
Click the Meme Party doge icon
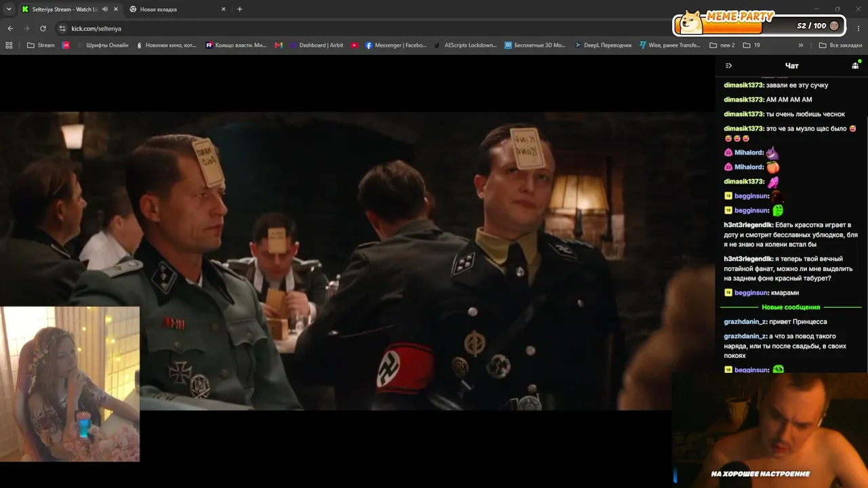tap(691, 22)
